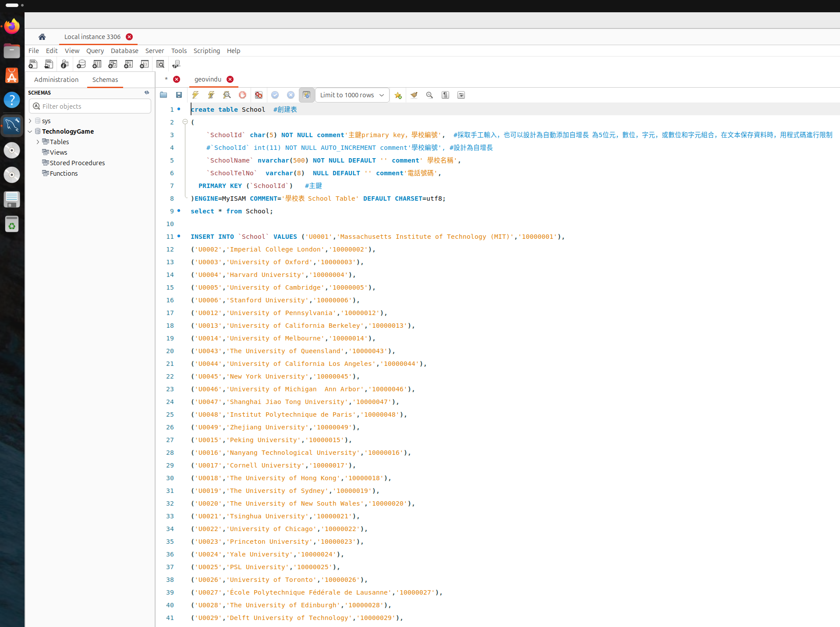The width and height of the screenshot is (840, 627).
Task: Save the statement as a snippet with the star icon
Action: [x=398, y=95]
